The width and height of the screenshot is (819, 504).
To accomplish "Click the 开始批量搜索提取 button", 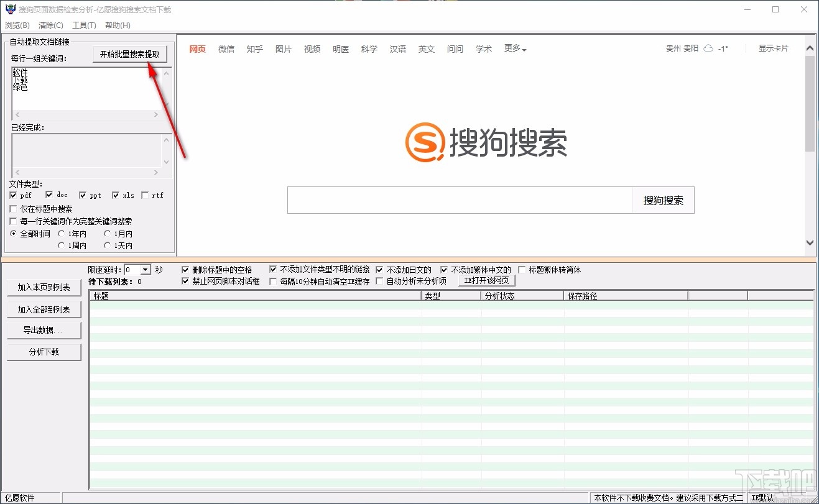I will [129, 54].
